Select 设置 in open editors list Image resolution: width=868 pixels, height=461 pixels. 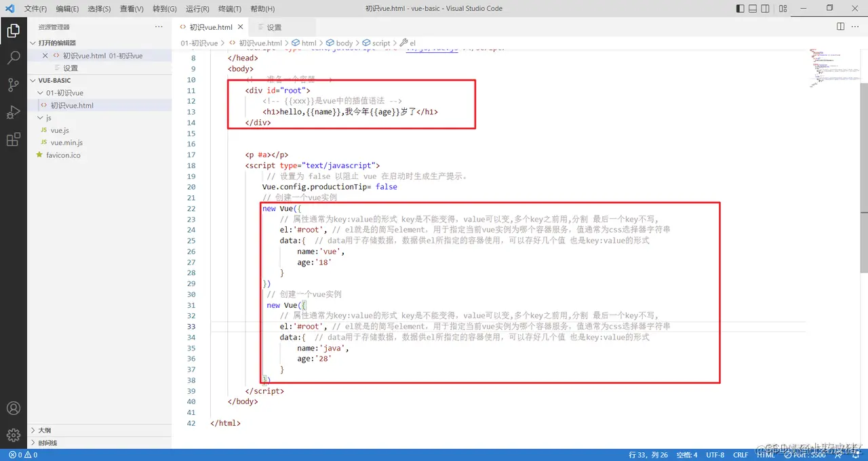click(x=100, y=68)
